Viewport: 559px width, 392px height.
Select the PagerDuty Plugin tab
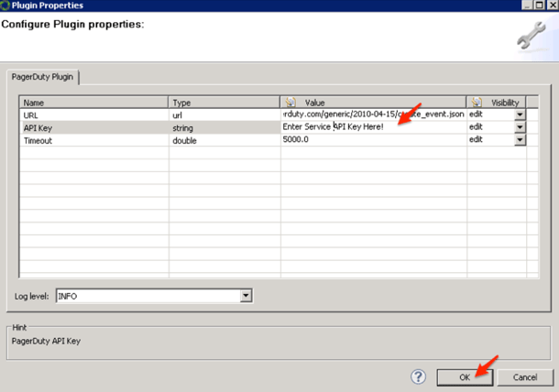click(x=43, y=78)
